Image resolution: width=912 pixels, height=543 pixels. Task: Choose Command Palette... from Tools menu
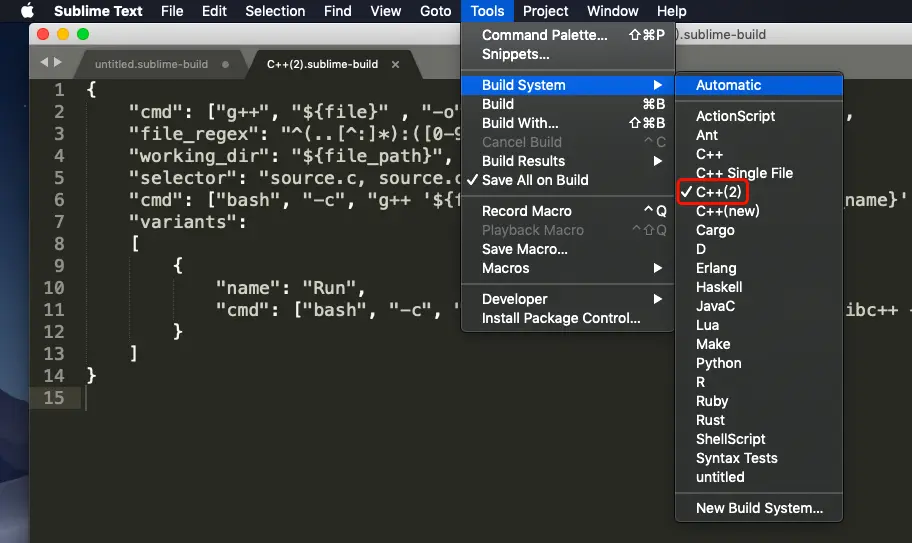coord(568,35)
